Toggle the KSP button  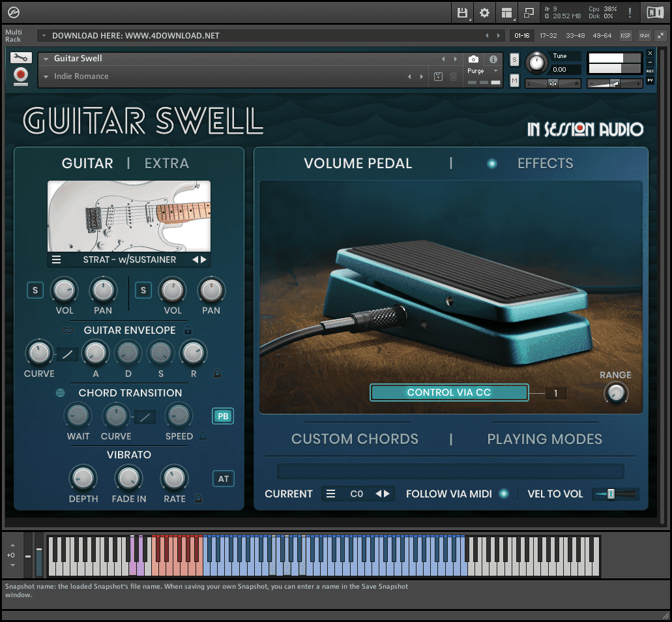625,36
